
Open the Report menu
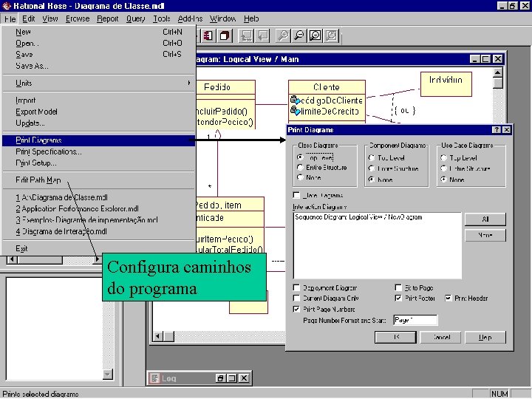tap(108, 18)
